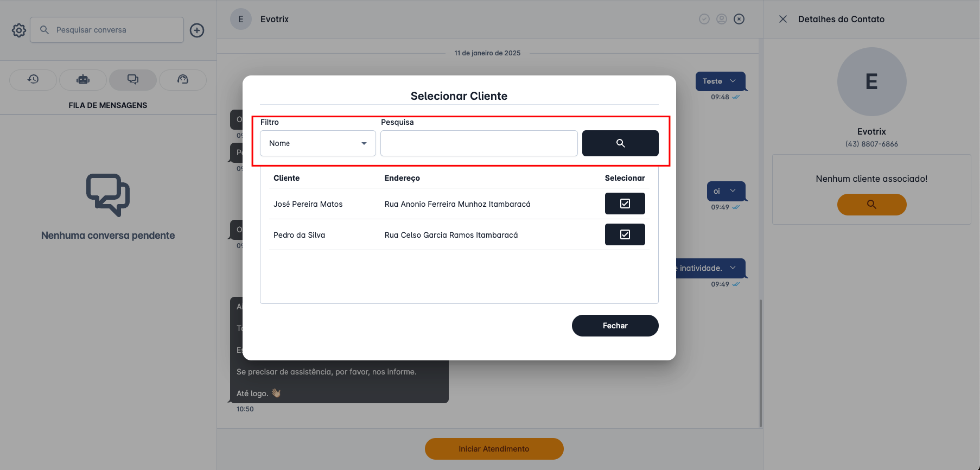Viewport: 980px width, 470px height.
Task: Select client José Pereira Matos checkbox
Action: click(x=625, y=204)
